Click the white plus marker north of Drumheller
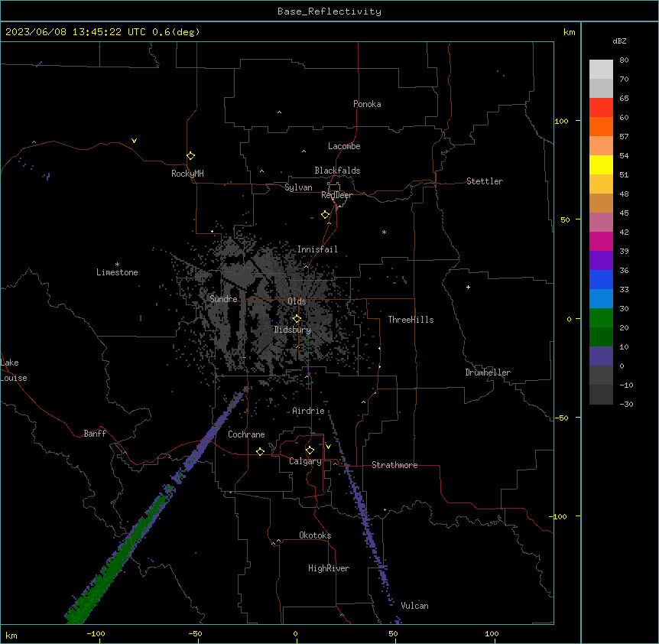659x644 pixels. (468, 287)
